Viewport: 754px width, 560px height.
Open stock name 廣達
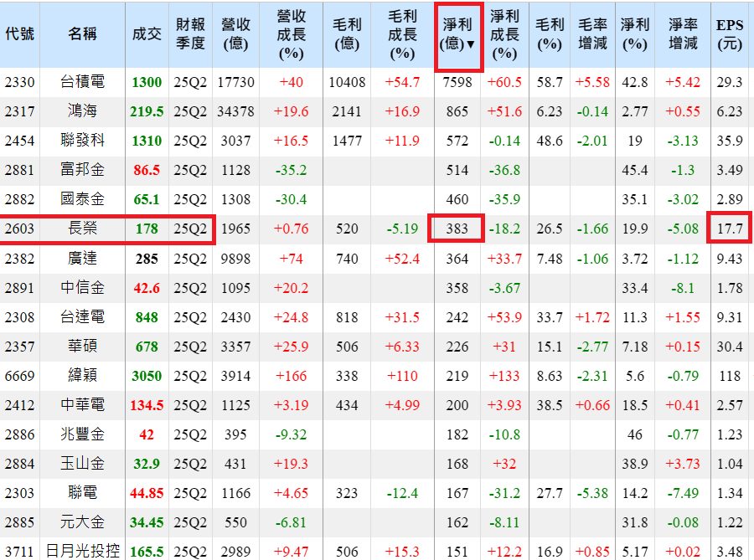coord(82,259)
